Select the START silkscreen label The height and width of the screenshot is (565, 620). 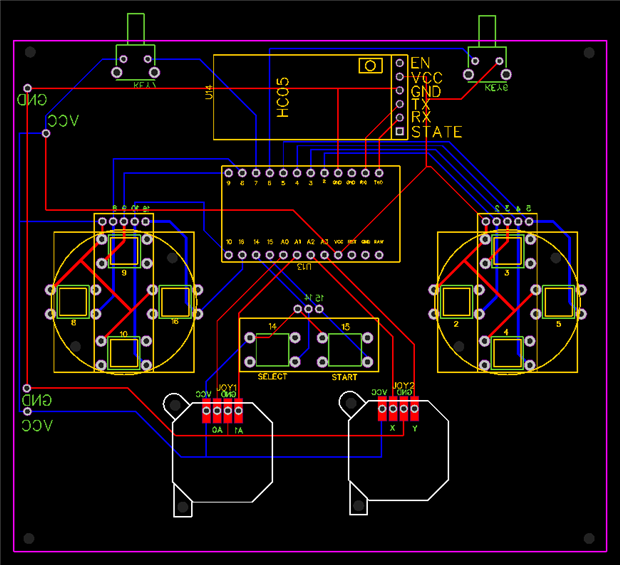coord(344,377)
